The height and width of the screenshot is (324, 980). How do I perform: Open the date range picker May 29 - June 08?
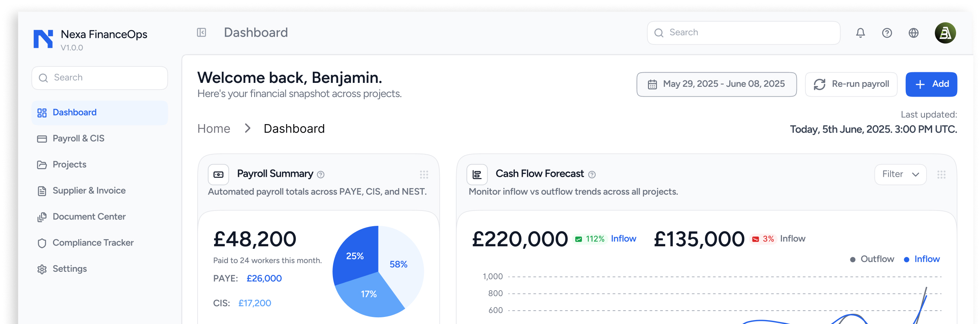716,84
